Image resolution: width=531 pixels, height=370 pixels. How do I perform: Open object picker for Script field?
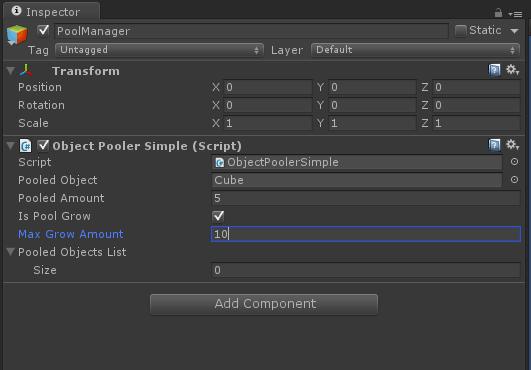click(x=514, y=162)
